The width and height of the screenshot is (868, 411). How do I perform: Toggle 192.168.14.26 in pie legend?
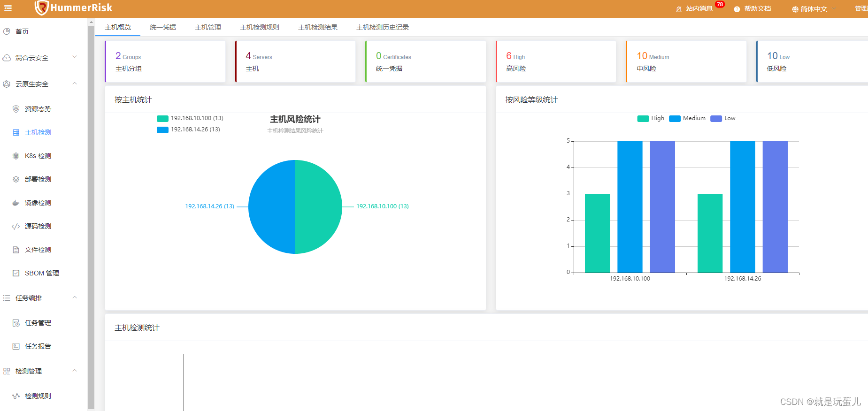188,129
